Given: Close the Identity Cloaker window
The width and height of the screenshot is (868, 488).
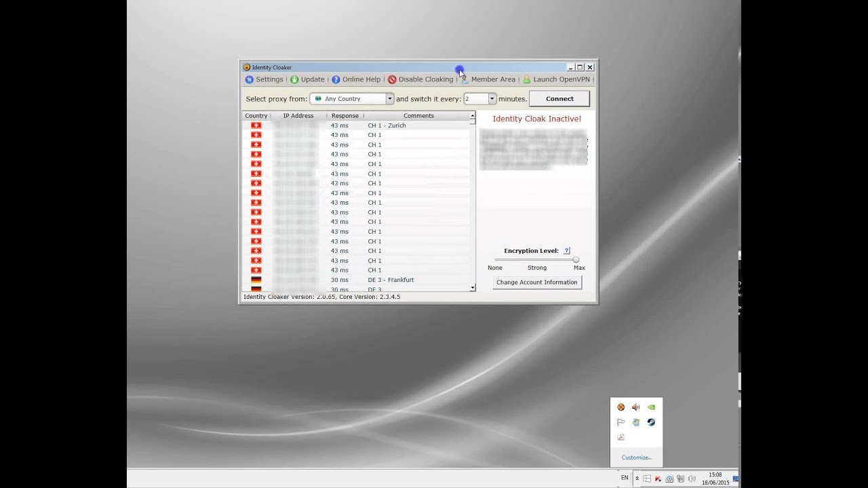Looking at the screenshot, I should (590, 67).
